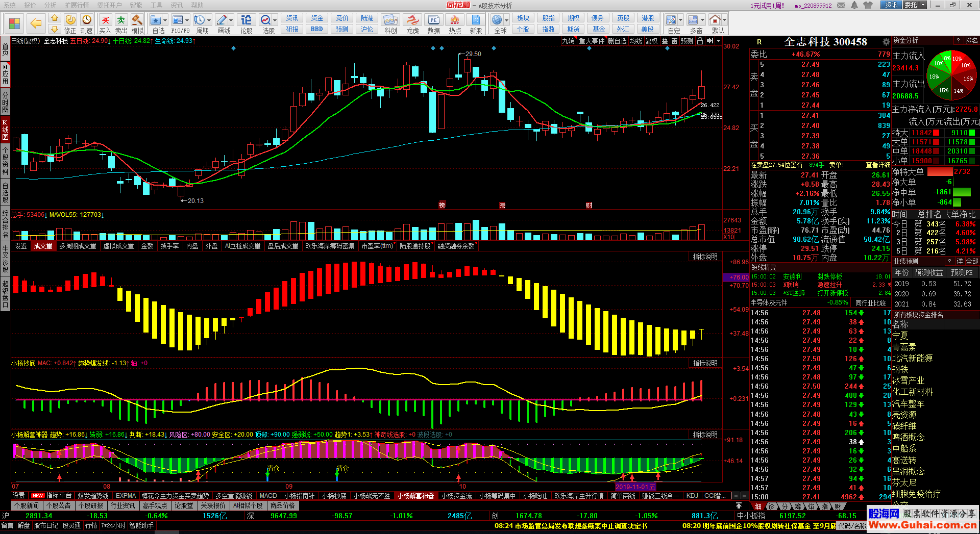Expand the 画线 drawing dropdown arrow
980x534 pixels.
(231, 20)
